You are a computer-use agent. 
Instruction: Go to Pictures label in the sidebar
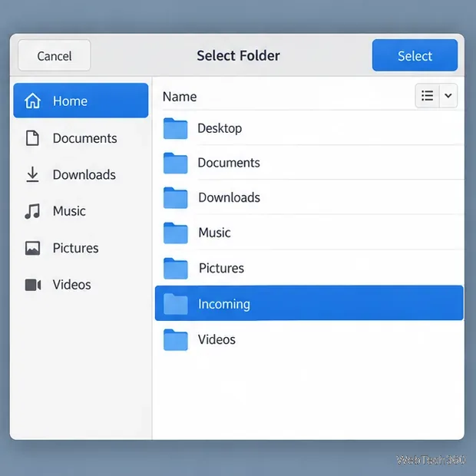75,248
